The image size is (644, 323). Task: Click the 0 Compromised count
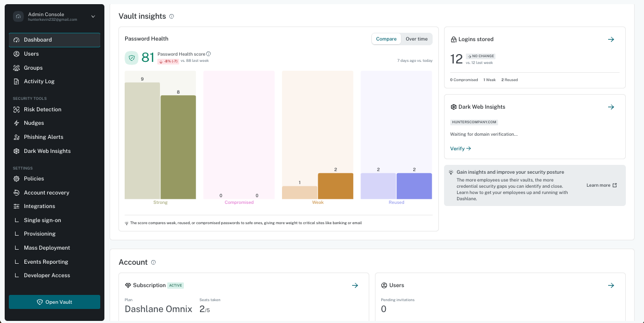[464, 80]
